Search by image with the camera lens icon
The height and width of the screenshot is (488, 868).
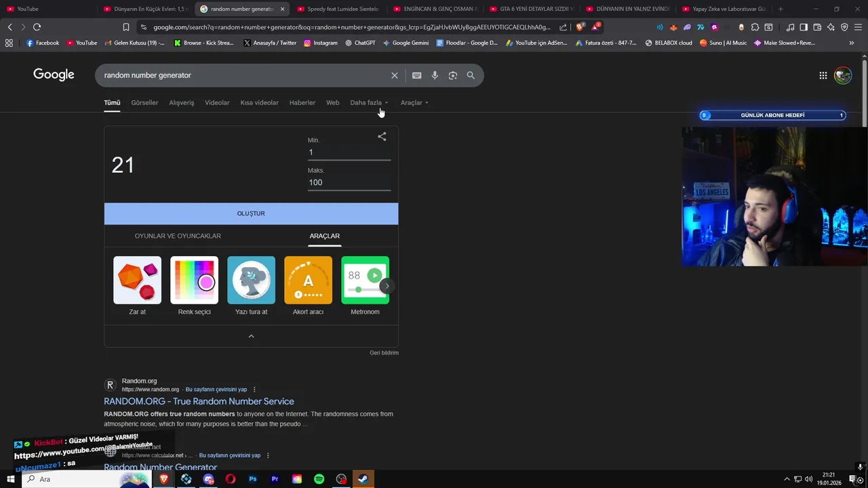pos(453,75)
